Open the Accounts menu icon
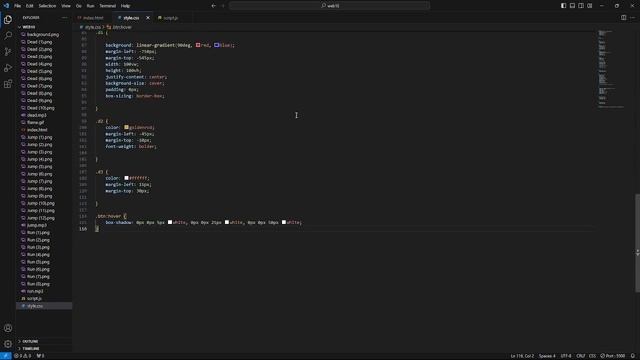 8,328
